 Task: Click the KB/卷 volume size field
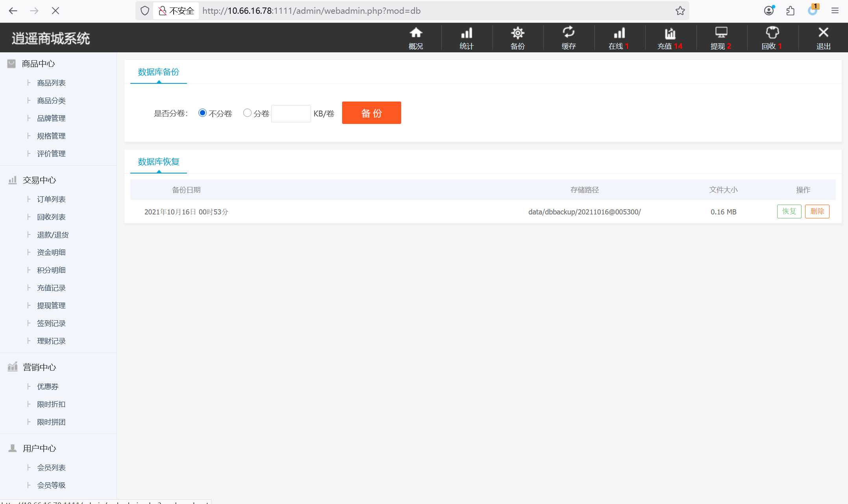(x=291, y=114)
